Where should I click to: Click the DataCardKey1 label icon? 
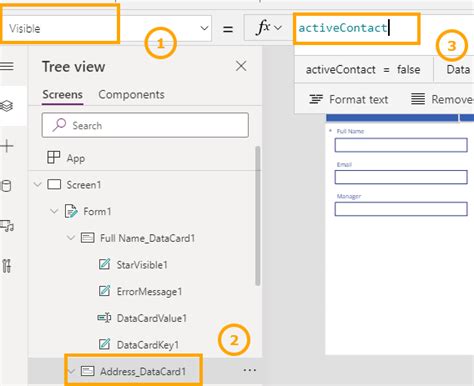coord(104,344)
